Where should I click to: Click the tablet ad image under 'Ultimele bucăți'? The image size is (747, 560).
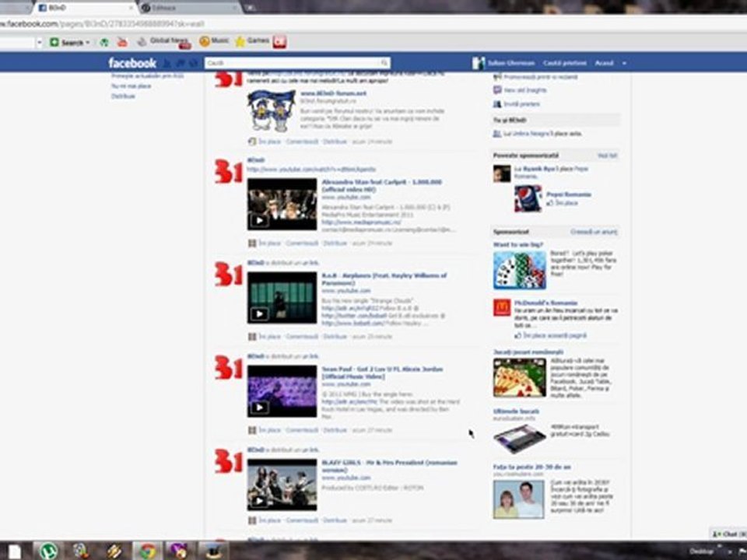519,438
